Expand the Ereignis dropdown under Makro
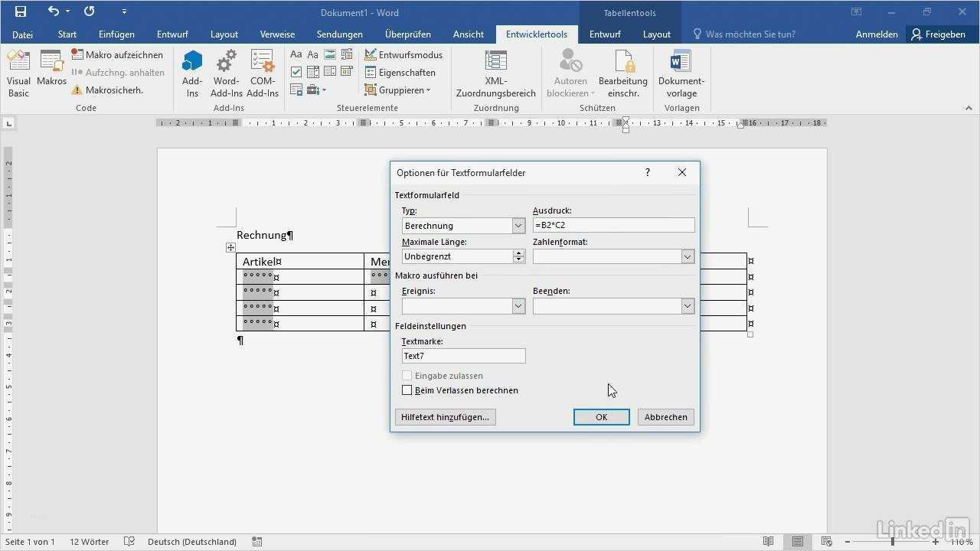Screen dimensions: 980x551 [x=518, y=305]
